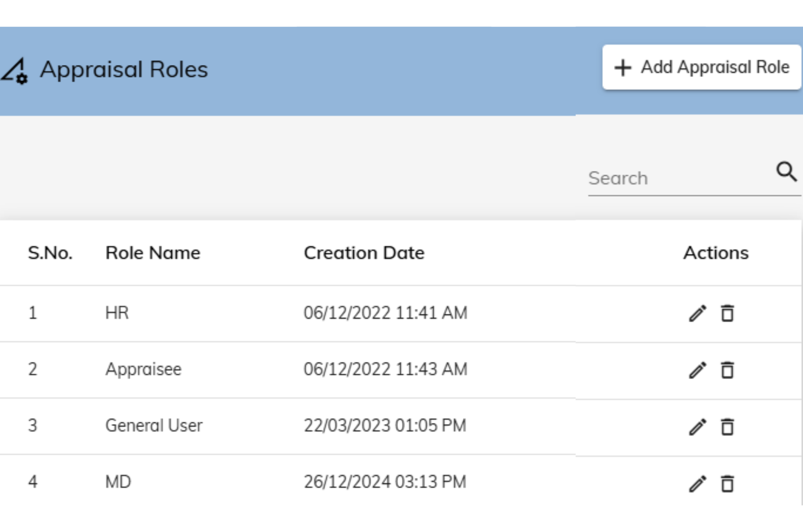
Task: Click the S.No. column header
Action: click(50, 253)
